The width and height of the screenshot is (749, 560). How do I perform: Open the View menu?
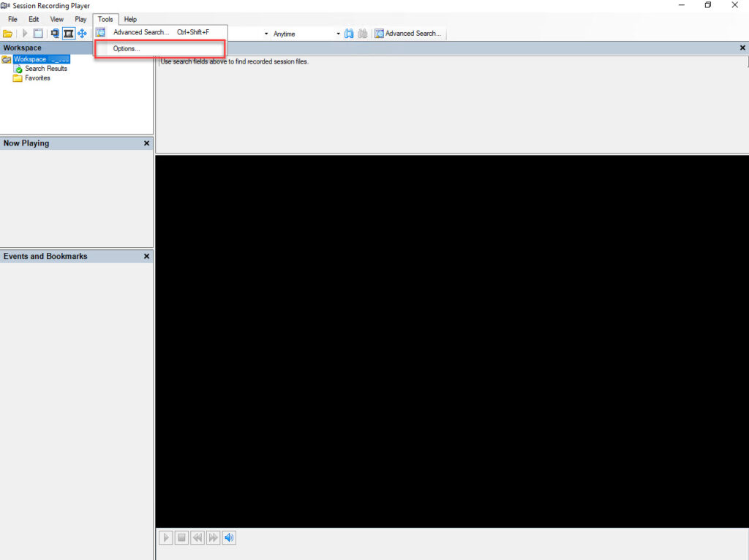57,19
